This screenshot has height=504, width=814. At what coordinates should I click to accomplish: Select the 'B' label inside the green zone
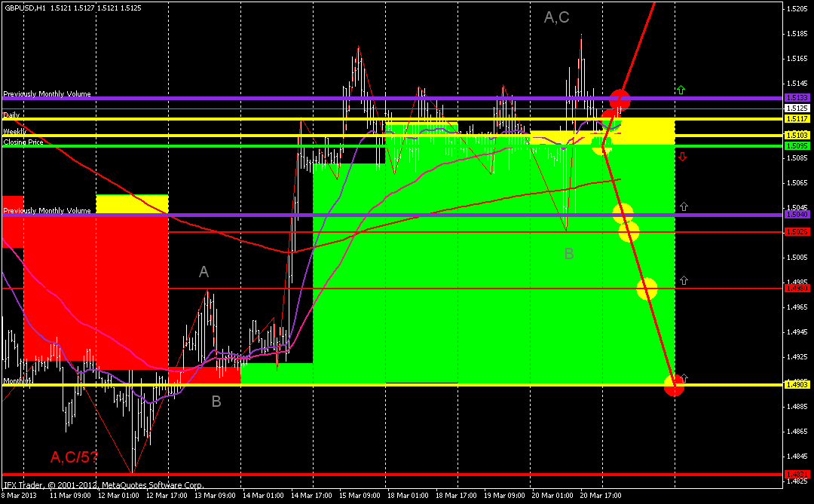click(569, 254)
